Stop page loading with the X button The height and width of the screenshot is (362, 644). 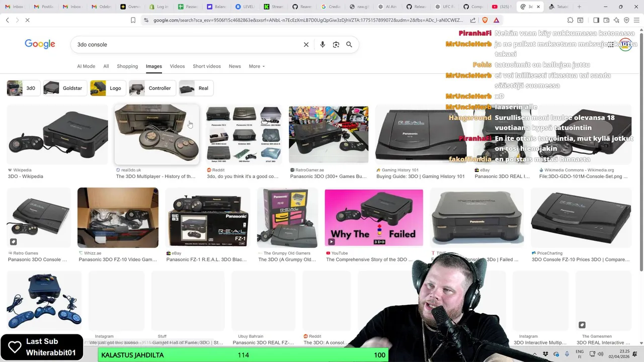click(x=28, y=20)
